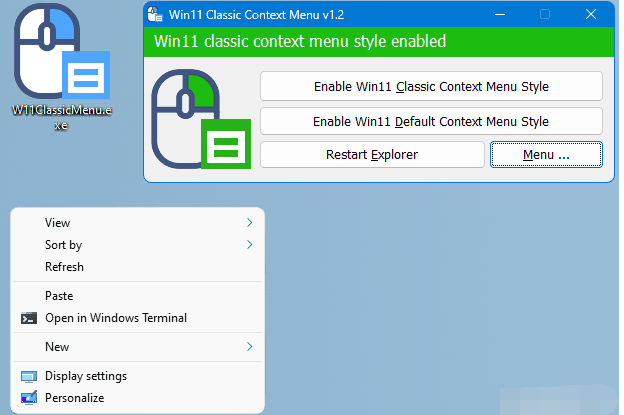Click the Display settings monitor icon
Viewport: 624px width, 415px height.
click(29, 376)
